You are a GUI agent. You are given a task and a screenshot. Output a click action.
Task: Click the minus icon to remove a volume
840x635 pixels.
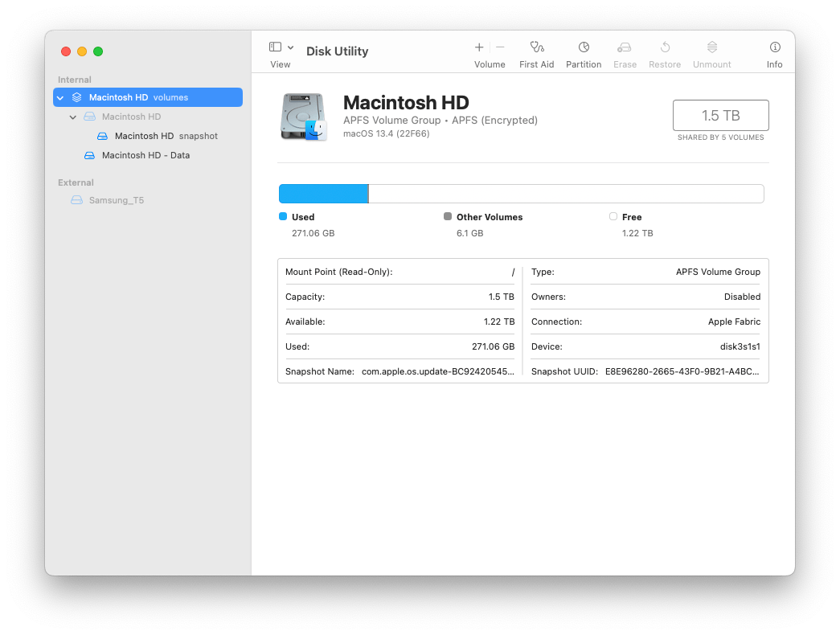pos(500,47)
